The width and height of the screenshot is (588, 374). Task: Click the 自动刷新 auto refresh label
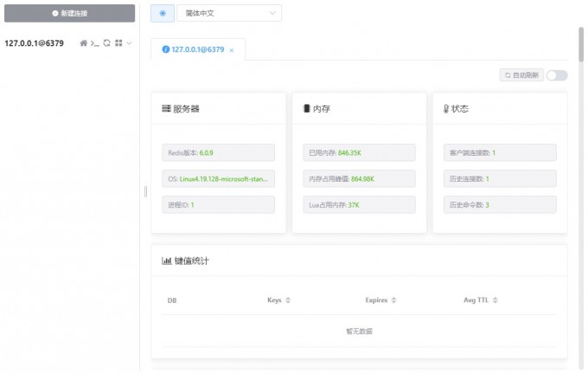tap(521, 75)
